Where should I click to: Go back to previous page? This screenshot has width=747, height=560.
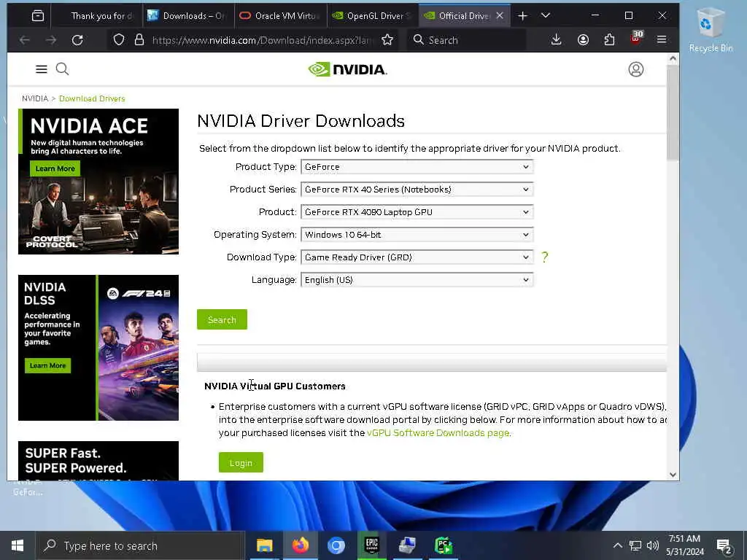(25, 40)
